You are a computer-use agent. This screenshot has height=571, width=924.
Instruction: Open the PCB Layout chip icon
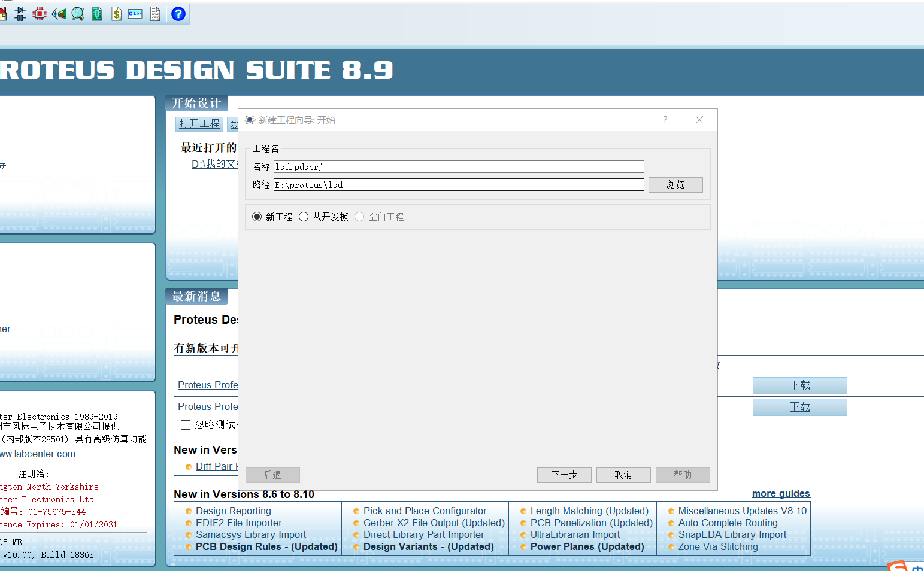tap(40, 14)
